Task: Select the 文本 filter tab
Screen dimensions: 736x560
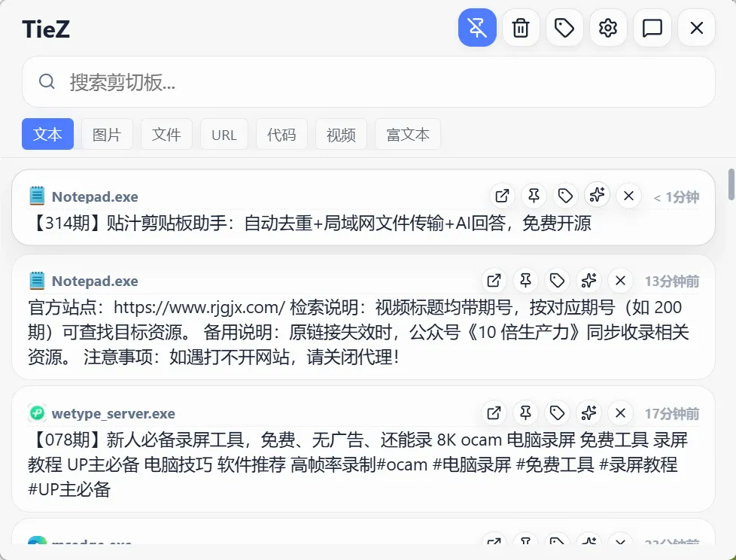Action: [47, 134]
